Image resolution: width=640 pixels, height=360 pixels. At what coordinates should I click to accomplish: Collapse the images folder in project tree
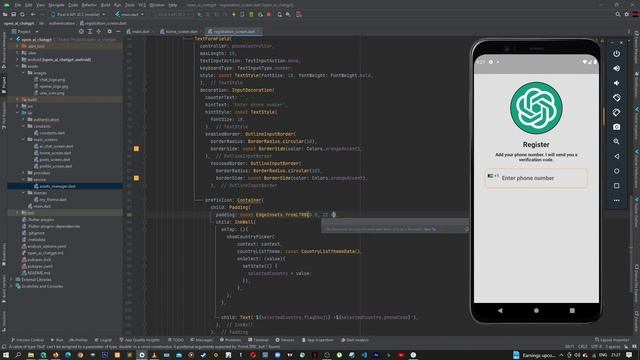23,73
